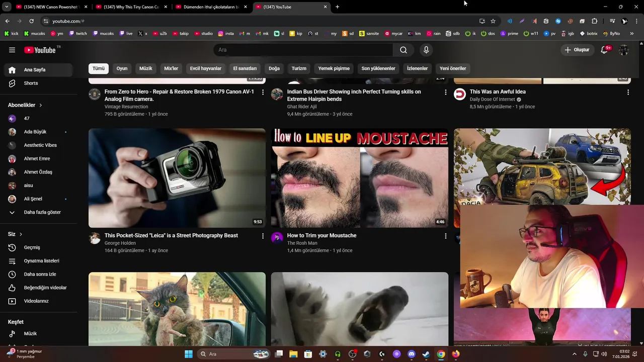This screenshot has width=644, height=362.
Task: Open the notifications bell
Action: [x=605, y=50]
